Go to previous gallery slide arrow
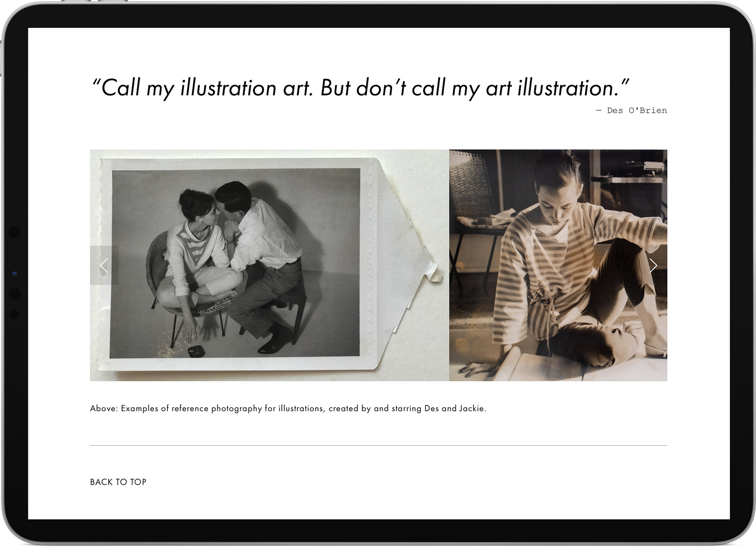 (x=104, y=266)
